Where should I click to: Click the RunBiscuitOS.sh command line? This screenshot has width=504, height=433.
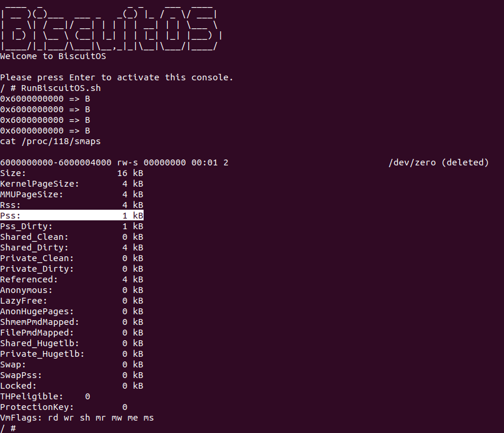point(47,88)
